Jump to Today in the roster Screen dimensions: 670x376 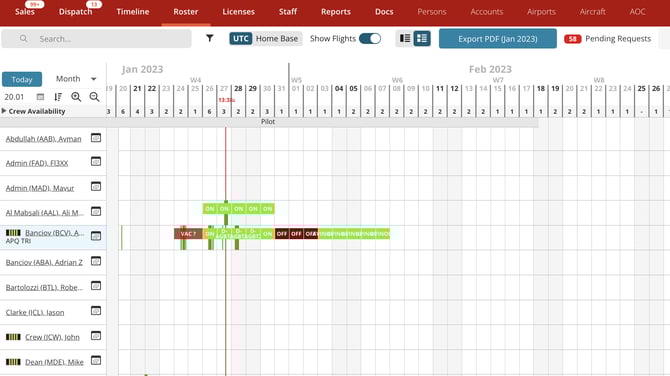point(22,79)
